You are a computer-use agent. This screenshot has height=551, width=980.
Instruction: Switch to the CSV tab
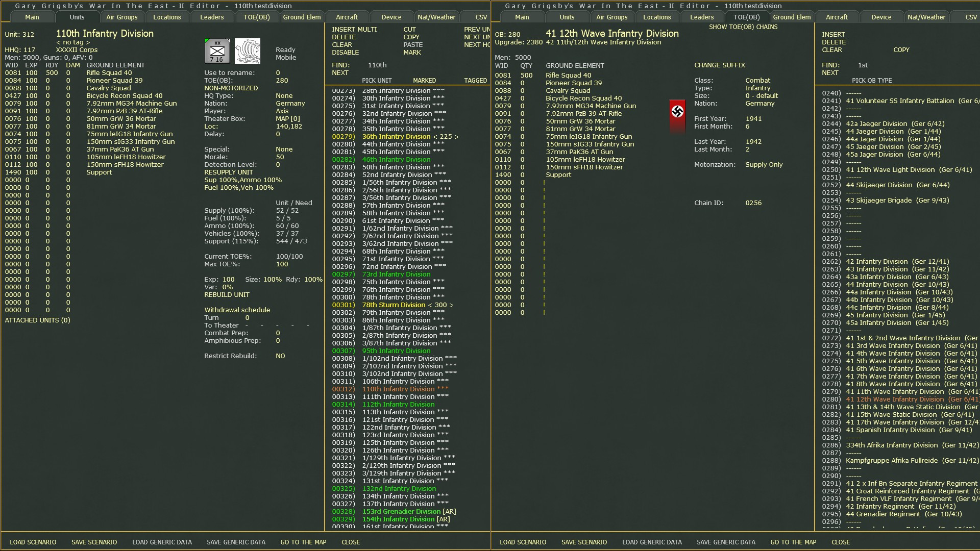tap(480, 17)
